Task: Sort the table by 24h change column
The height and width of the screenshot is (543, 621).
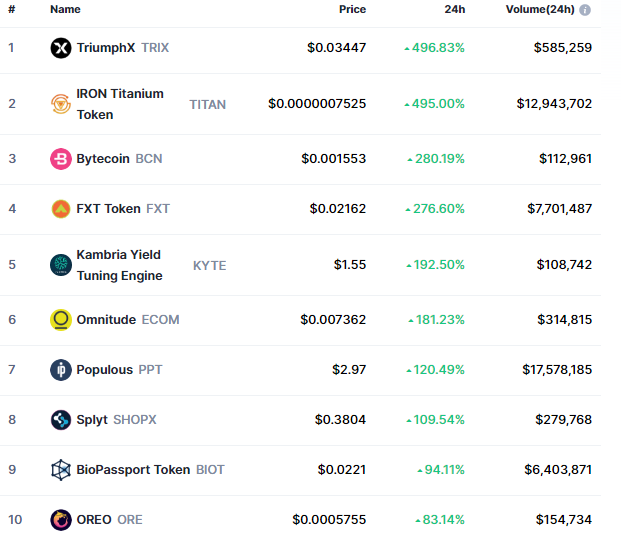Action: (x=454, y=9)
